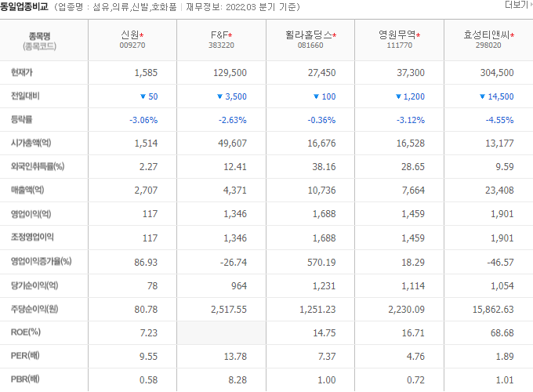This screenshot has width=533, height=392.
Task: Click PBR value 0.58
Action: tap(149, 380)
